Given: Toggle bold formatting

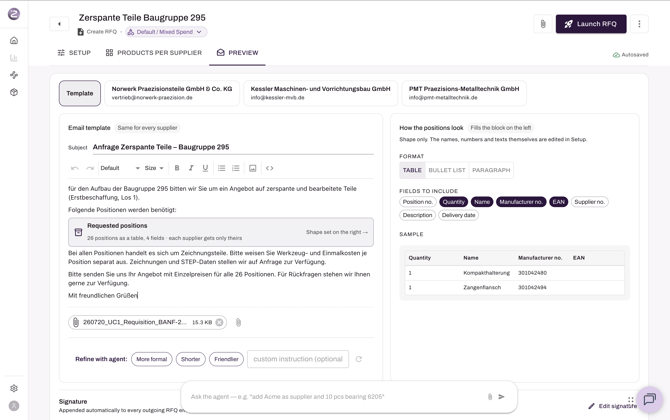Looking at the screenshot, I should click(x=177, y=168).
